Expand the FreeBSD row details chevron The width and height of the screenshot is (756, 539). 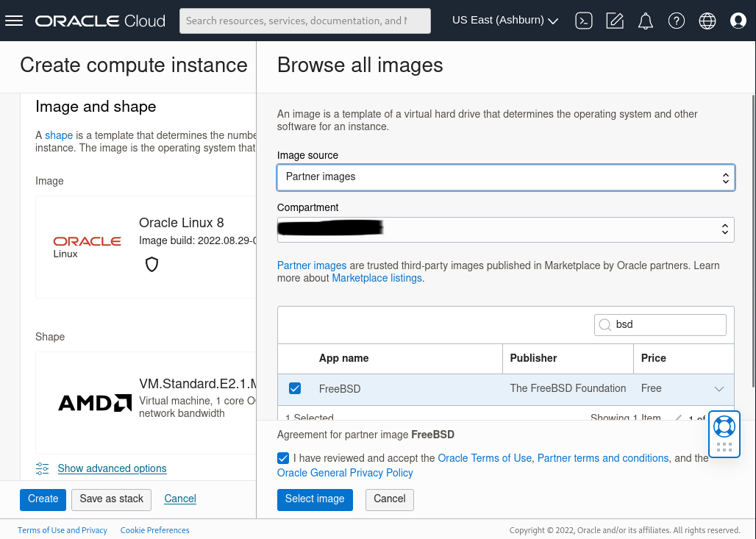[719, 389]
